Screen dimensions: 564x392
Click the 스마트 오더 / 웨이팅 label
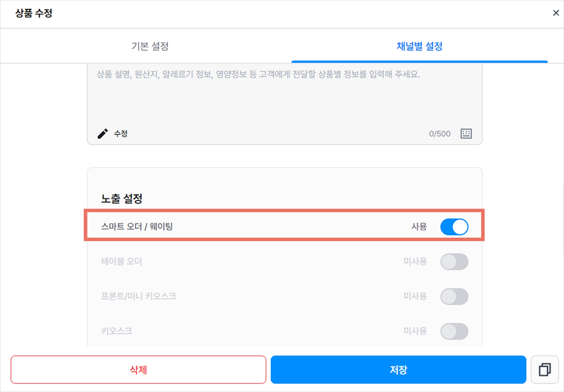(137, 226)
